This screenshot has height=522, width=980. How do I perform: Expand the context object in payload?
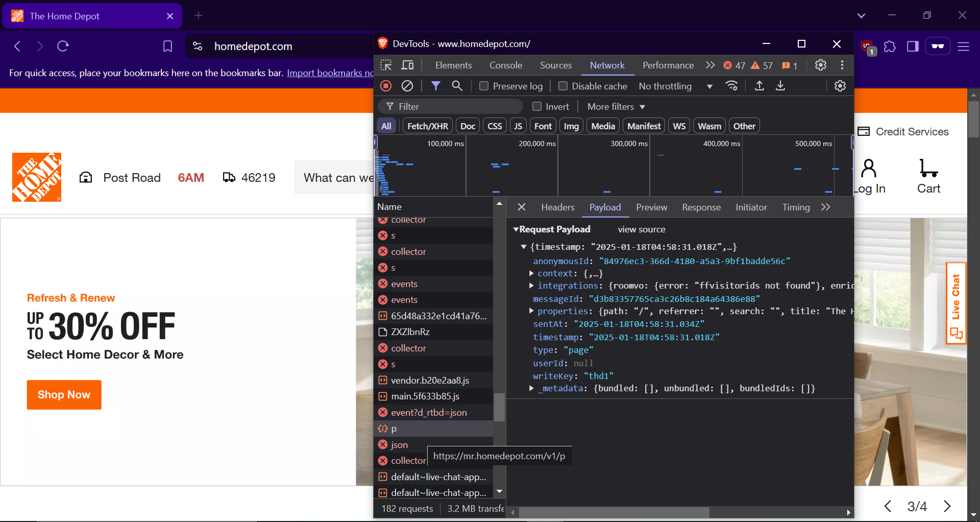[531, 273]
